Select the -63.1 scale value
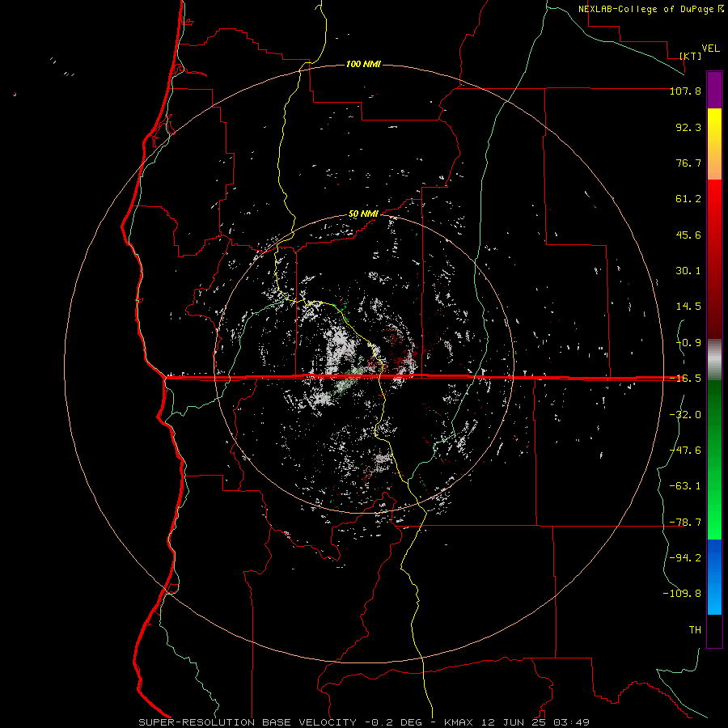This screenshot has width=728, height=728. tap(685, 486)
